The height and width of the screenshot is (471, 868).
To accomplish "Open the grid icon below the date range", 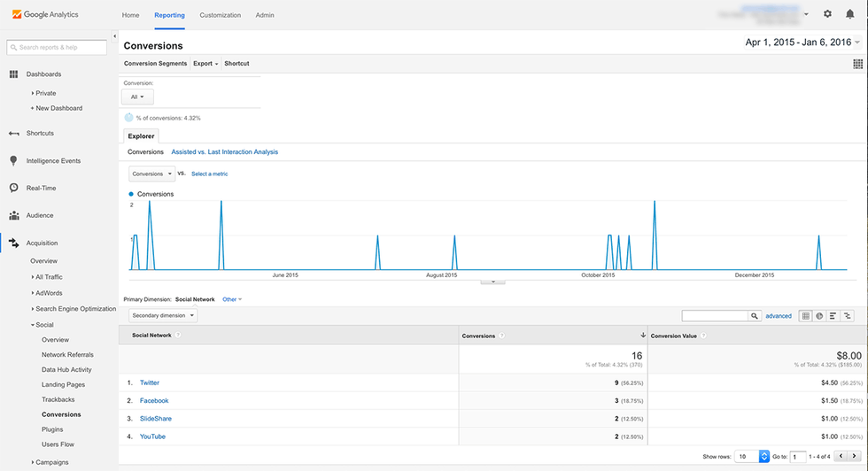I will click(x=857, y=65).
